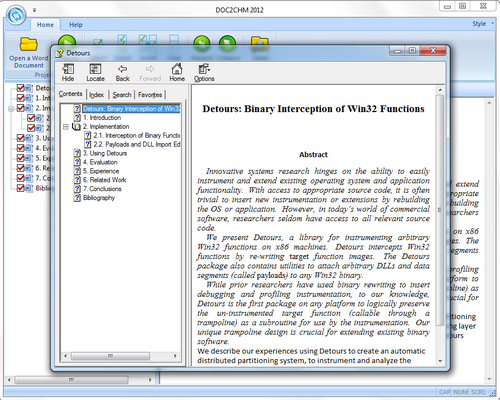
Task: Open the Contents tab in help viewer
Action: [71, 94]
